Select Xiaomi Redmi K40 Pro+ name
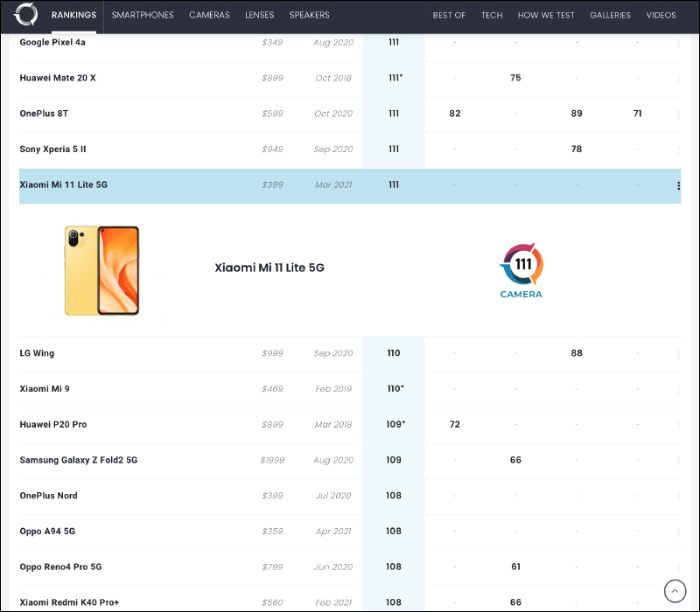Image resolution: width=700 pixels, height=612 pixels. tap(69, 602)
